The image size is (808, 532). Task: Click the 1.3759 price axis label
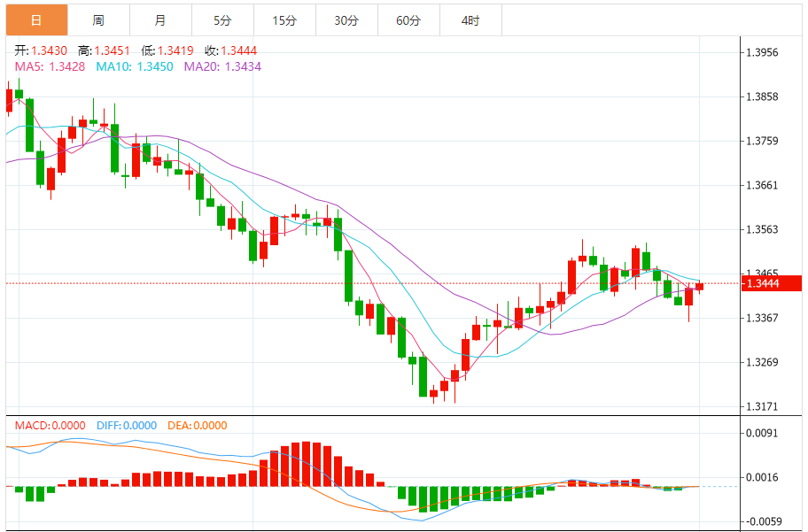click(762, 141)
